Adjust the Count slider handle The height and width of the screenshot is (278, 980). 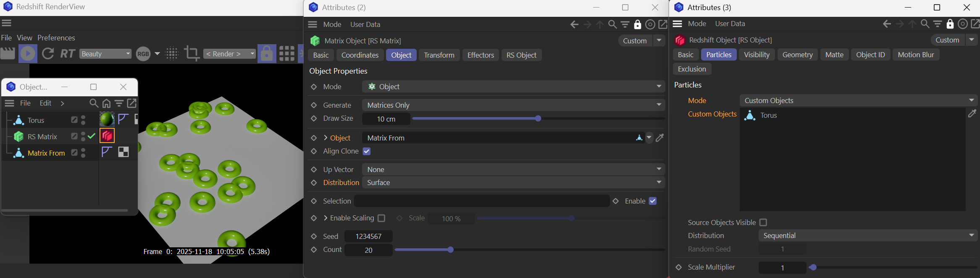(450, 250)
